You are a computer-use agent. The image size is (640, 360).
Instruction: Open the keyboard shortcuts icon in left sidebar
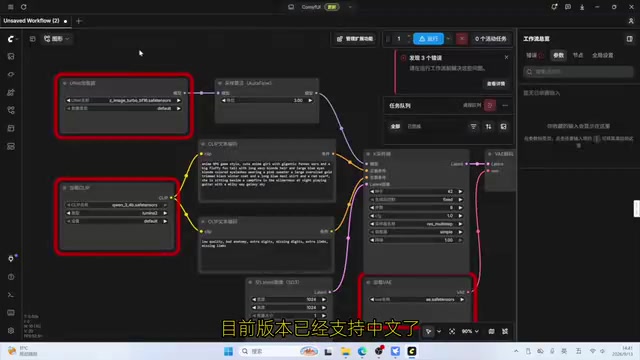coord(11,313)
